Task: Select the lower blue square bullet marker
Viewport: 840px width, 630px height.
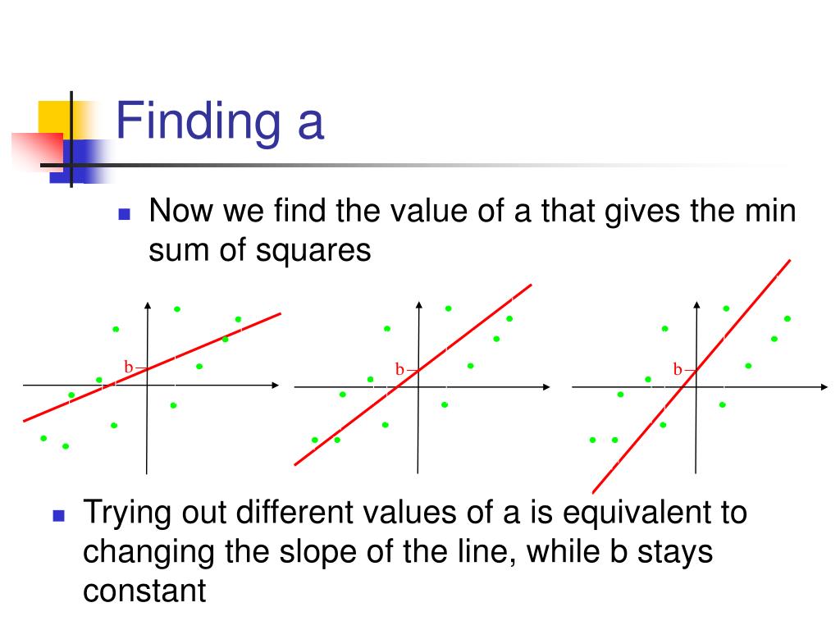Action: (59, 515)
